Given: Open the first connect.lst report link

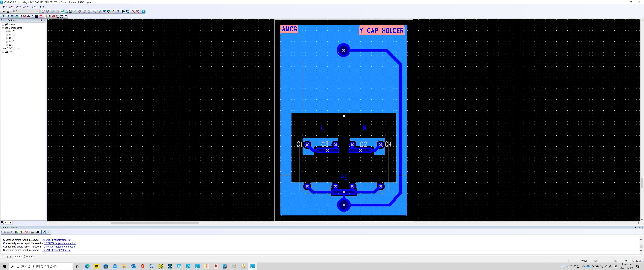Looking at the screenshot, I should coord(60,243).
